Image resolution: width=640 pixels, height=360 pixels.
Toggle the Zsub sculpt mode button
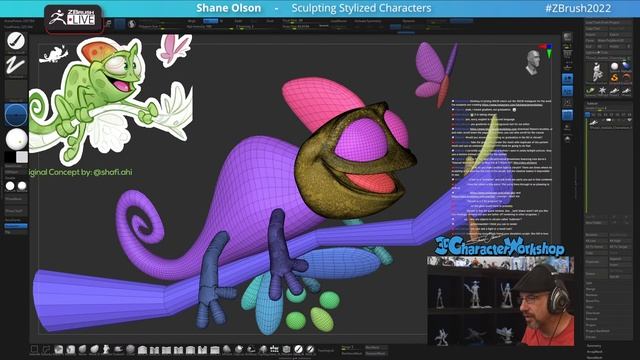[x=254, y=21]
